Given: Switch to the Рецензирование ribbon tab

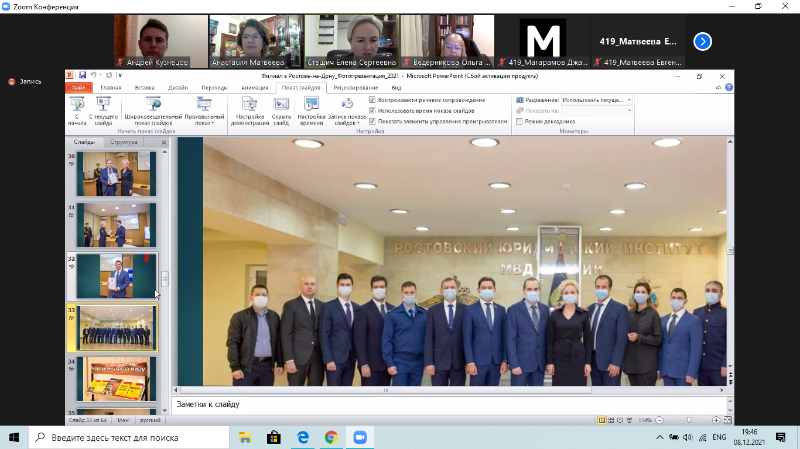Looking at the screenshot, I should pyautogui.click(x=356, y=88).
